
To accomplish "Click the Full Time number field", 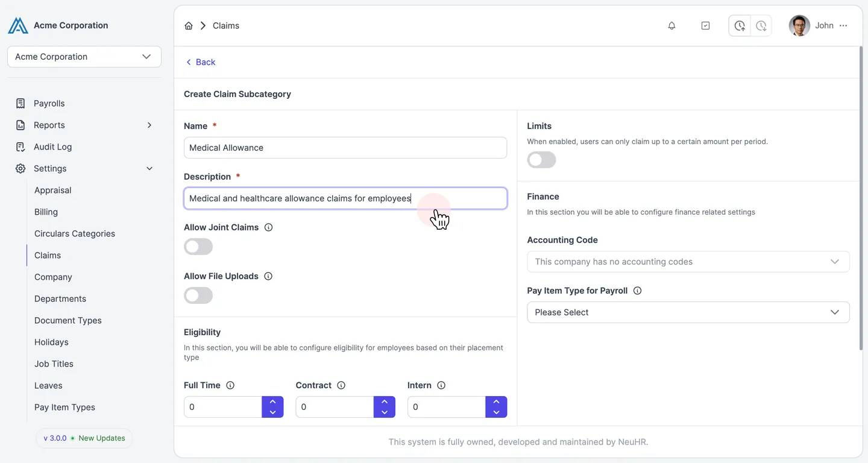I will [x=223, y=407].
